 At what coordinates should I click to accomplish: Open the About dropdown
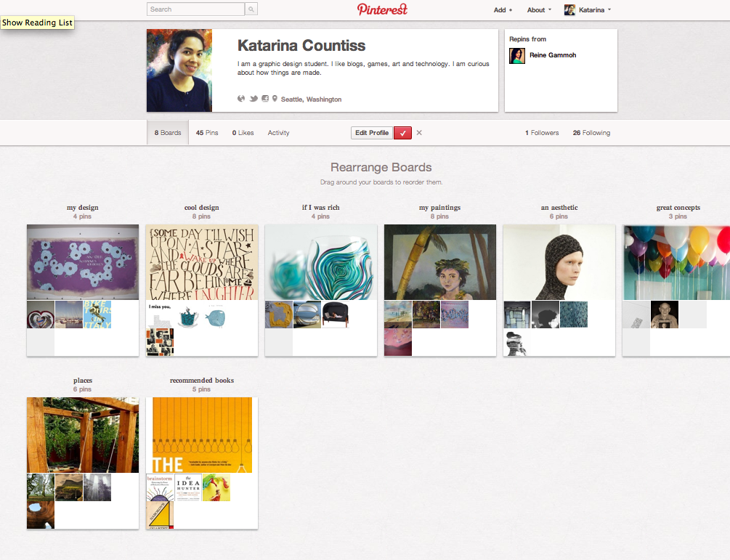(539, 10)
